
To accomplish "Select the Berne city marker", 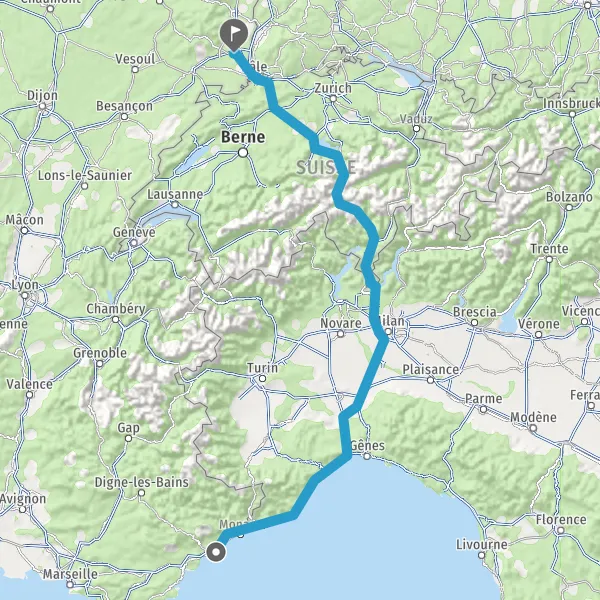I will (x=243, y=153).
